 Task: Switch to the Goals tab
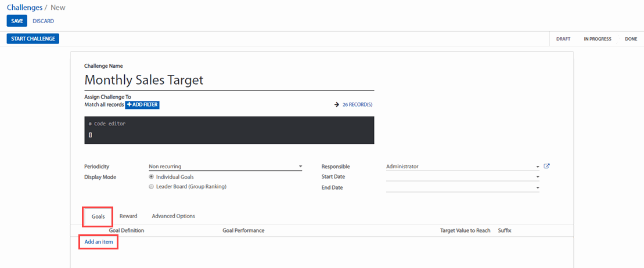pyautogui.click(x=98, y=216)
